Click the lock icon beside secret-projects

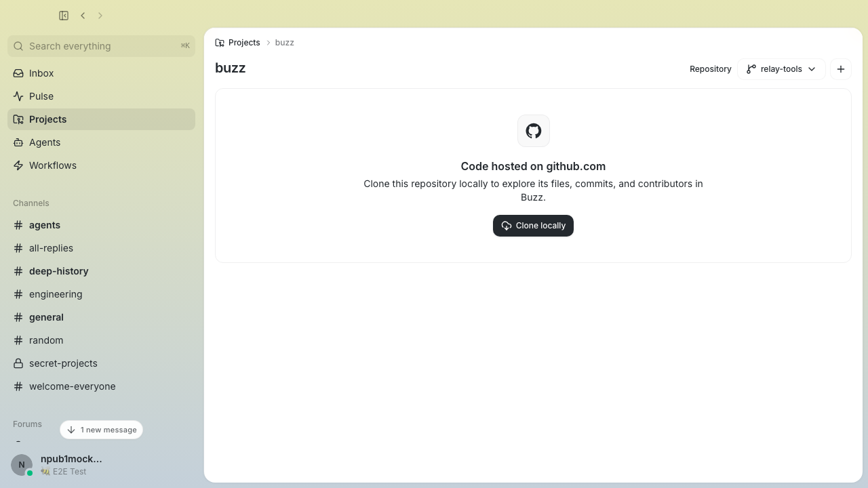pos(18,363)
